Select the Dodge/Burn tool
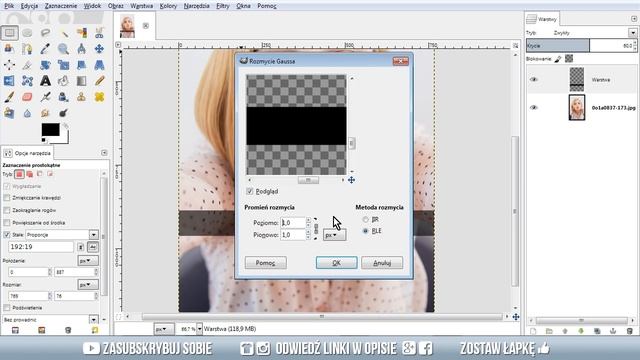 point(63,113)
